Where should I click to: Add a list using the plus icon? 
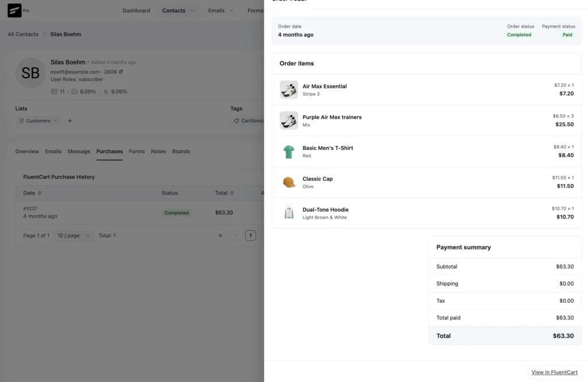(69, 120)
